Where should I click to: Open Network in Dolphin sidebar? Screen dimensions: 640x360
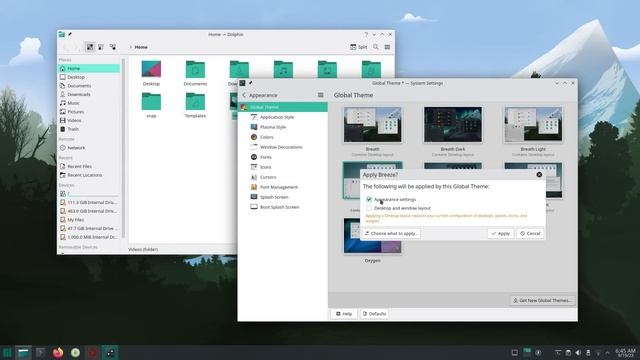tap(89, 148)
